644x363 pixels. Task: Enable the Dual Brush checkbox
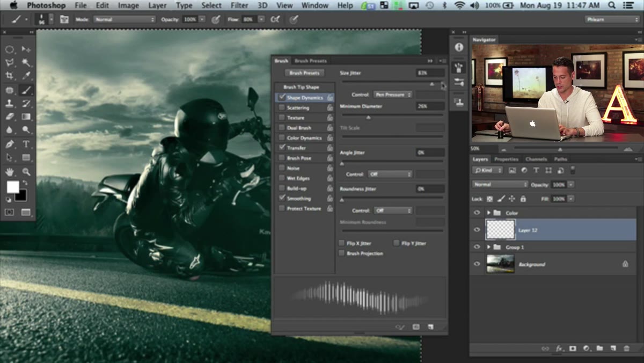[x=282, y=128]
